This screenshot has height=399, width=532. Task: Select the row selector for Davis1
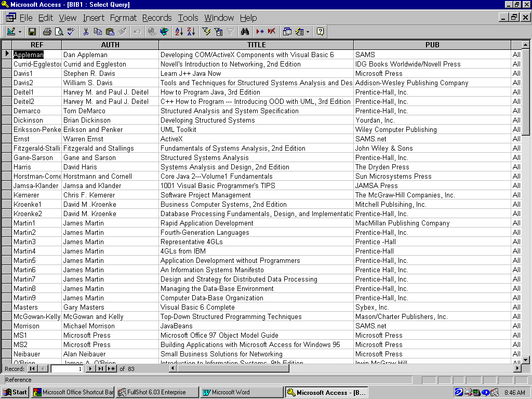(7, 73)
